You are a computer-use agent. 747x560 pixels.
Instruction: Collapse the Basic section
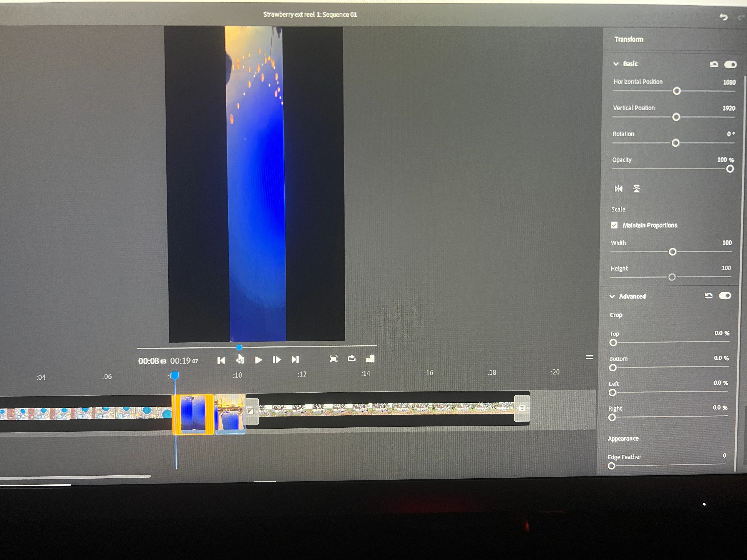click(x=616, y=64)
